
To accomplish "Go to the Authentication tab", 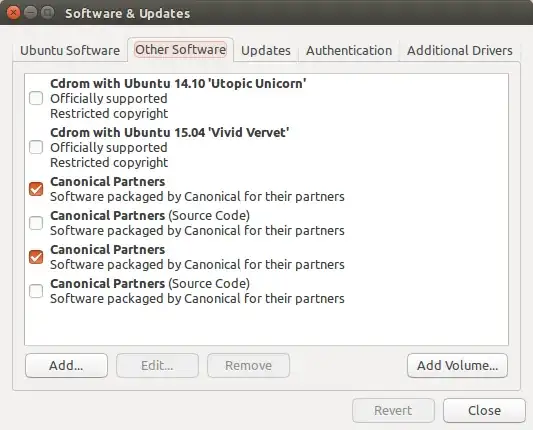I will 349,50.
